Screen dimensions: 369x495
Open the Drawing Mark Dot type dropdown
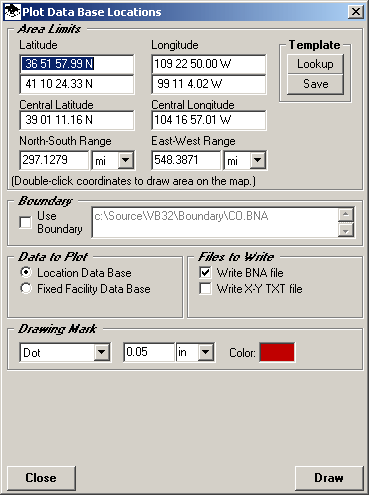point(101,352)
